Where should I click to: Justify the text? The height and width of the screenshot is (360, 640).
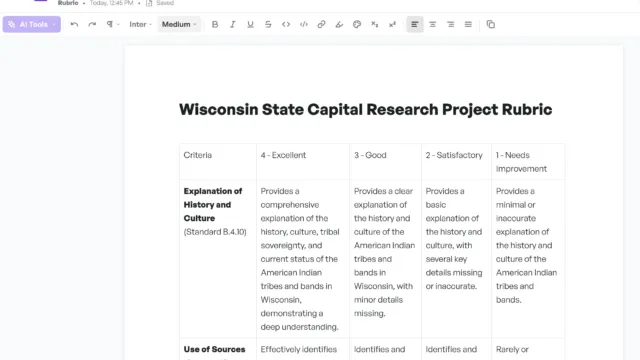pyautogui.click(x=468, y=24)
